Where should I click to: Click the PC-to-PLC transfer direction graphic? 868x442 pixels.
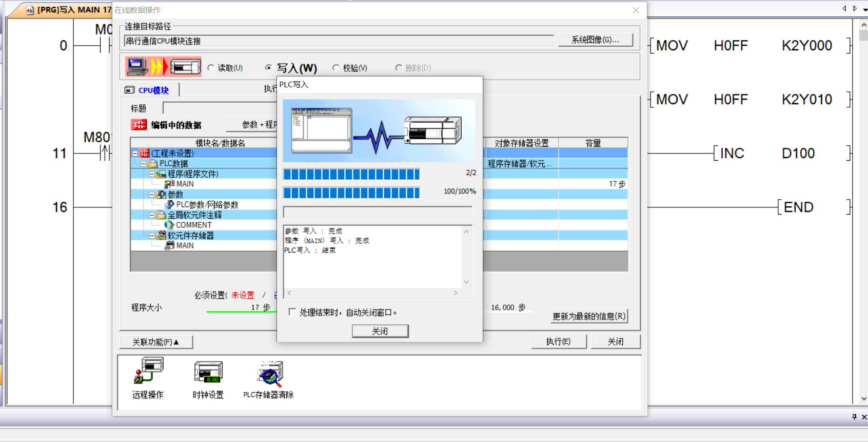(163, 67)
